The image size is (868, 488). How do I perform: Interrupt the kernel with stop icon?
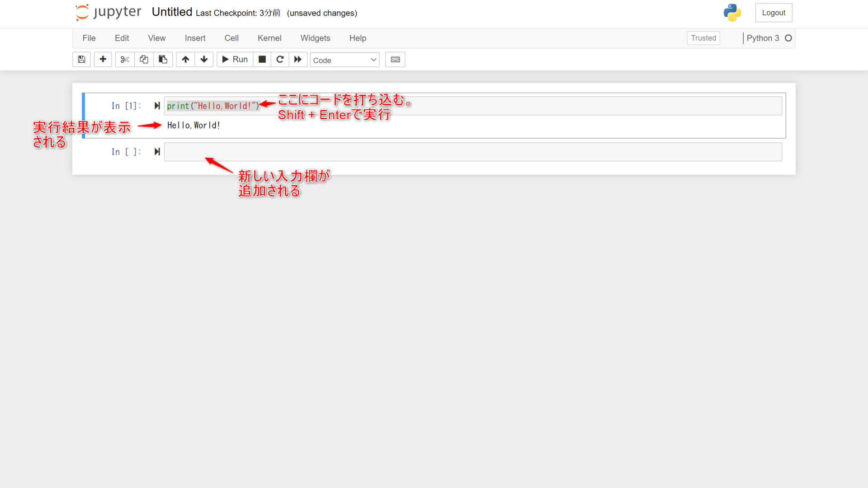pyautogui.click(x=262, y=60)
